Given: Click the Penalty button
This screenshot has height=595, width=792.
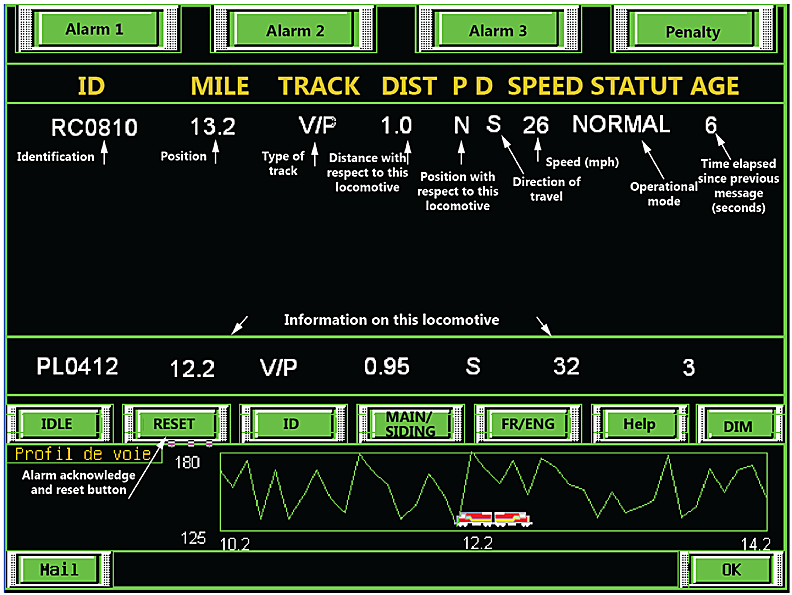Looking at the screenshot, I should [692, 31].
